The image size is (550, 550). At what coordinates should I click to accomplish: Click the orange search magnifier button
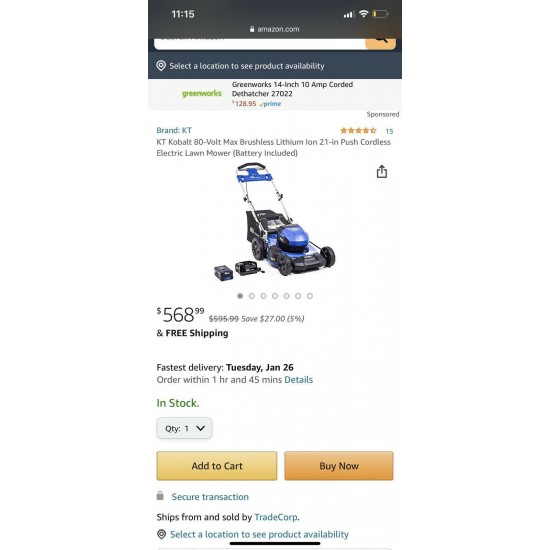381,43
